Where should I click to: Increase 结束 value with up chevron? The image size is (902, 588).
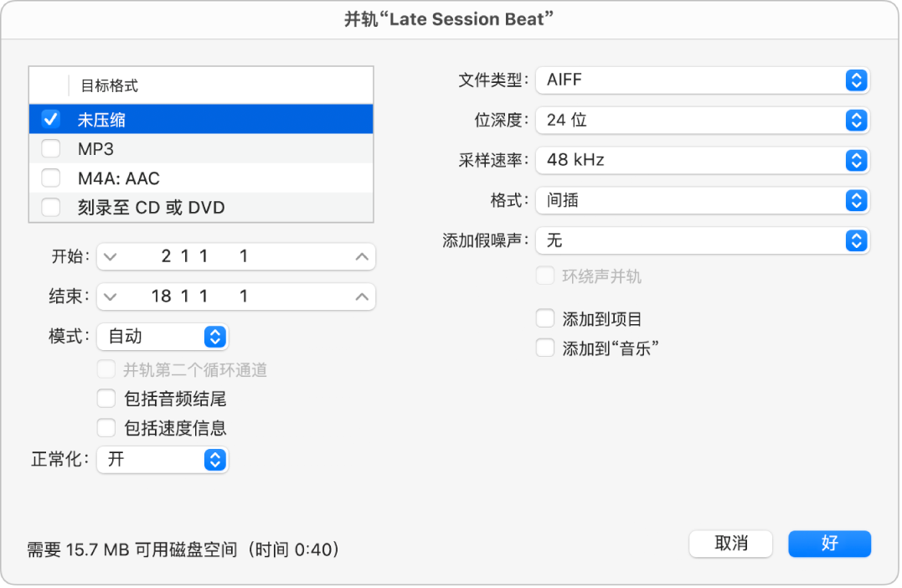[360, 297]
